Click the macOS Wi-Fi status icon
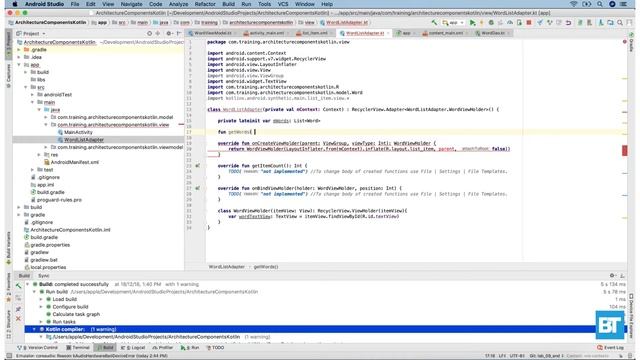The height and width of the screenshot is (360, 640). tap(574, 4)
